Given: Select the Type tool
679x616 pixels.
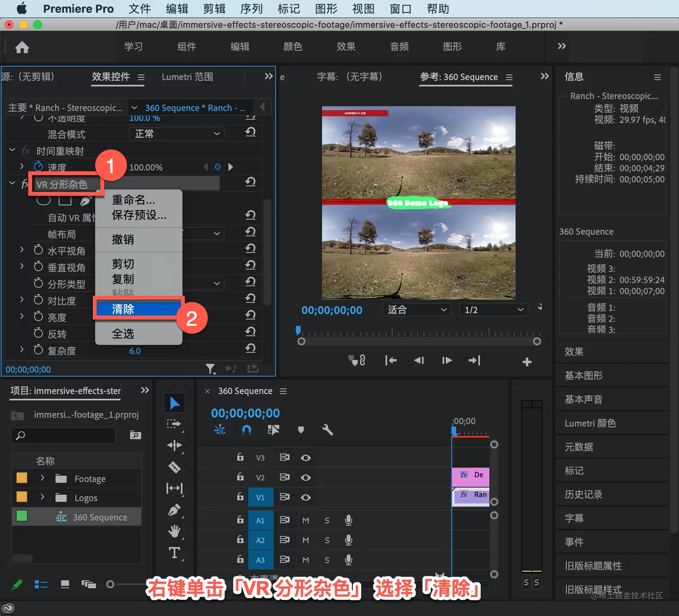Looking at the screenshot, I should click(x=174, y=553).
